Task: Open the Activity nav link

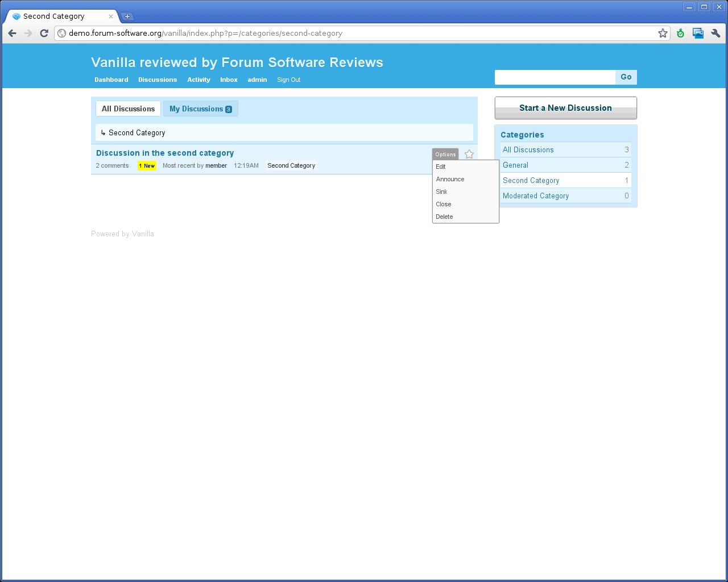Action: coord(198,80)
